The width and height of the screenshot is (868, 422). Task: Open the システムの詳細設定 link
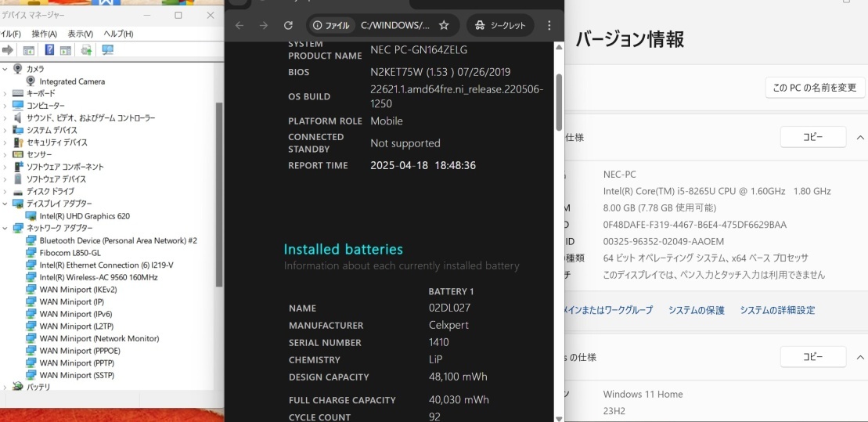[777, 310]
